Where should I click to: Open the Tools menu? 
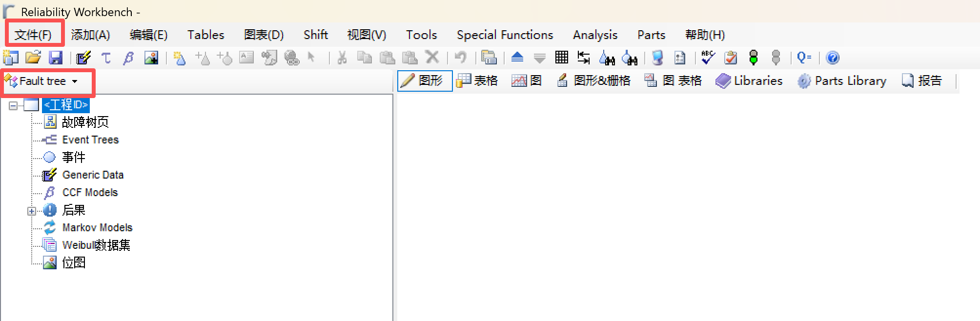pos(421,35)
